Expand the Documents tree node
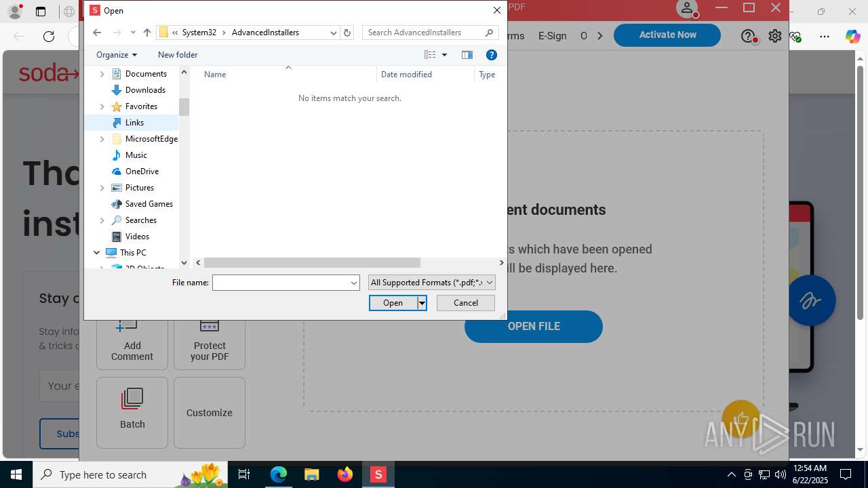Viewport: 868px width, 488px height. click(x=102, y=74)
